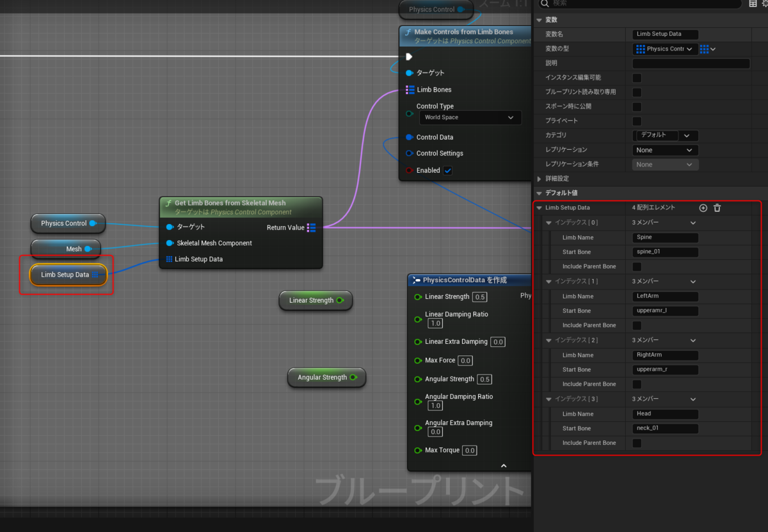768x532 pixels.
Task: Expand the 詳細設定 section
Action: coord(539,179)
